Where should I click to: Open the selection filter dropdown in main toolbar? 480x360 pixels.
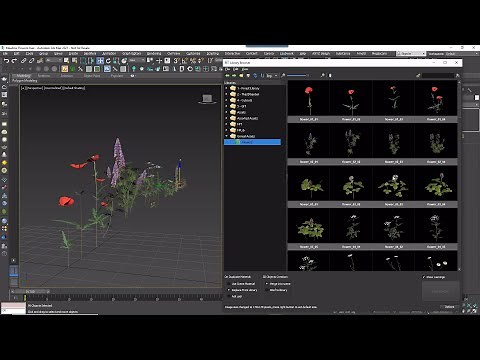[54, 60]
